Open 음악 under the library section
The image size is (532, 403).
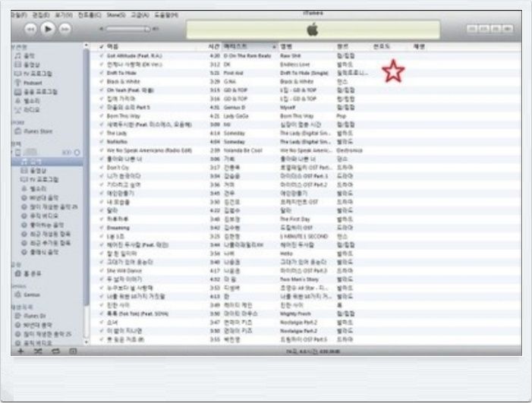[x=24, y=55]
